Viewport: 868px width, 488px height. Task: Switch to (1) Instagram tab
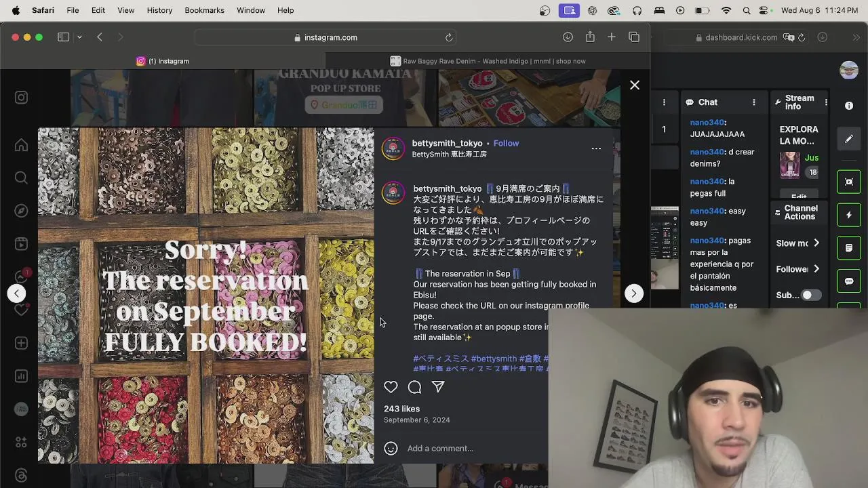tap(163, 61)
